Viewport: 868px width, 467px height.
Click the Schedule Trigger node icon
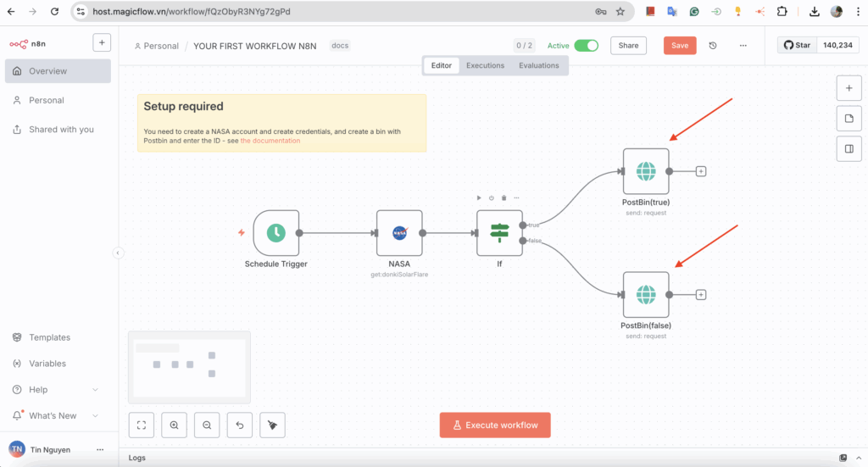[x=275, y=233]
